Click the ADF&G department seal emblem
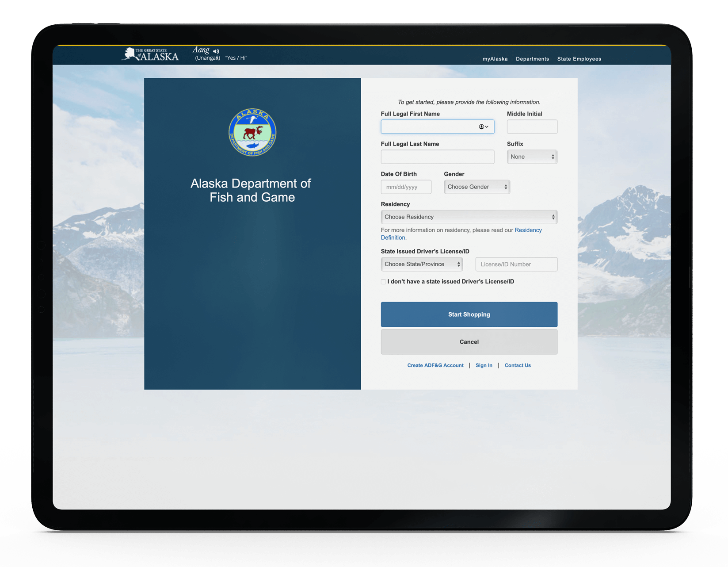The image size is (728, 567). 252,133
